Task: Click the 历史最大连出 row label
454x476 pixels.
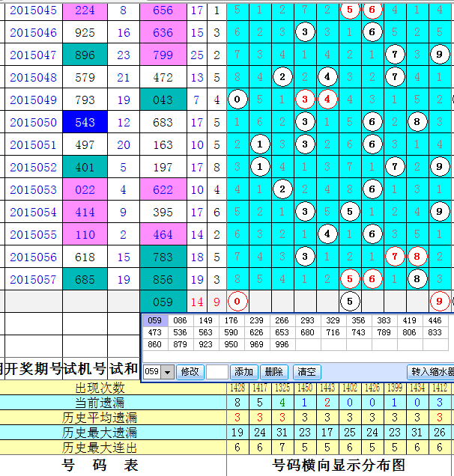Action: click(x=100, y=448)
